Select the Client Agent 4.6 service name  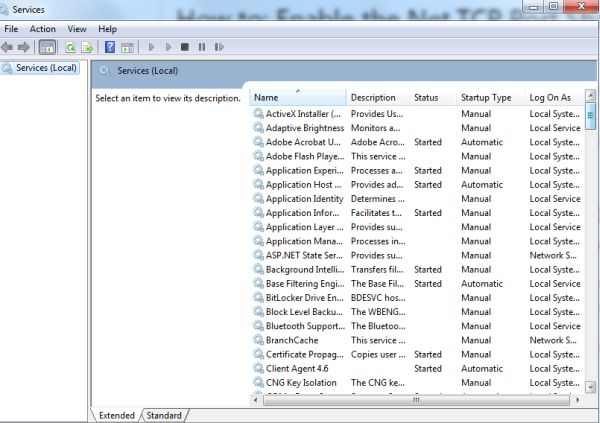(x=297, y=369)
